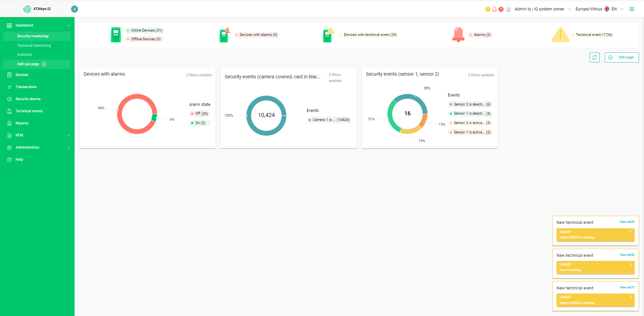Click the yellow notification counter badge
Viewport: 644px width, 316px height.
[488, 9]
